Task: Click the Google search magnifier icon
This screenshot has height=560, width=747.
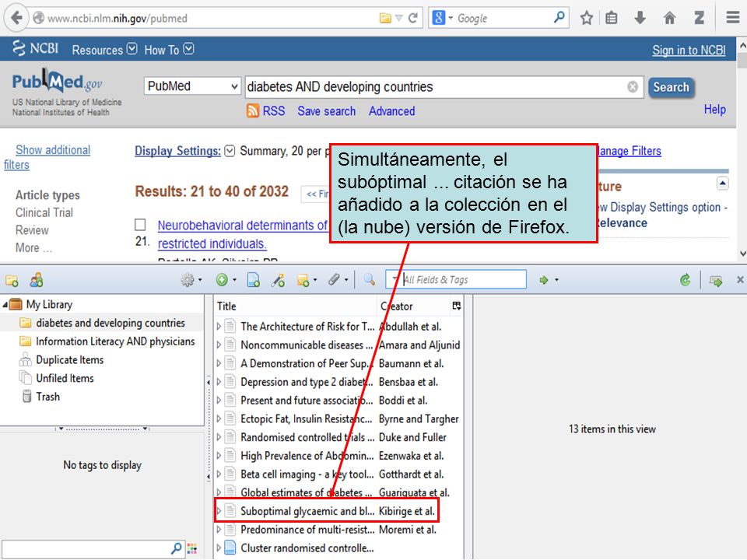Action: coord(559,18)
